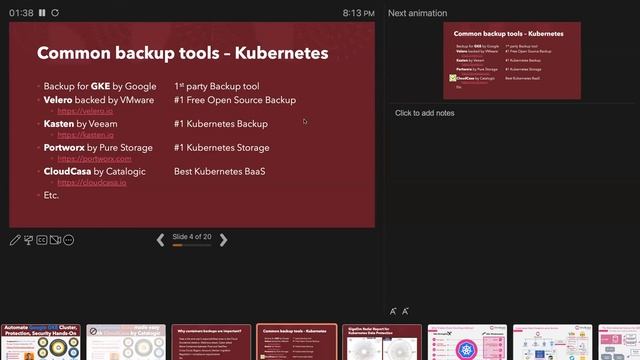The height and width of the screenshot is (360, 640).
Task: Click '1st party Backup tool' text
Action: click(217, 86)
